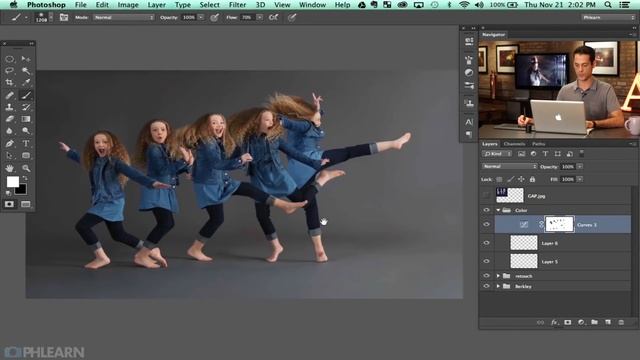Enable airbrush mode
Image resolution: width=640 pixels, height=360 pixels.
[273, 18]
